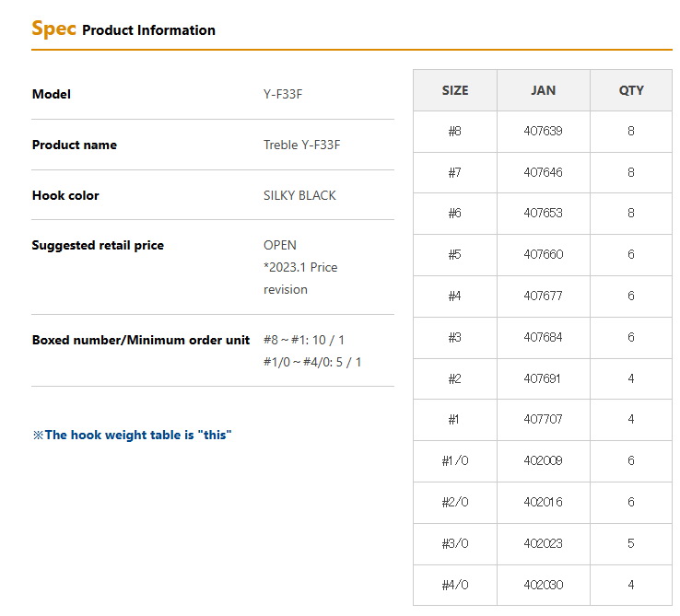
Task: Click the #1 size cell
Action: [x=455, y=419]
